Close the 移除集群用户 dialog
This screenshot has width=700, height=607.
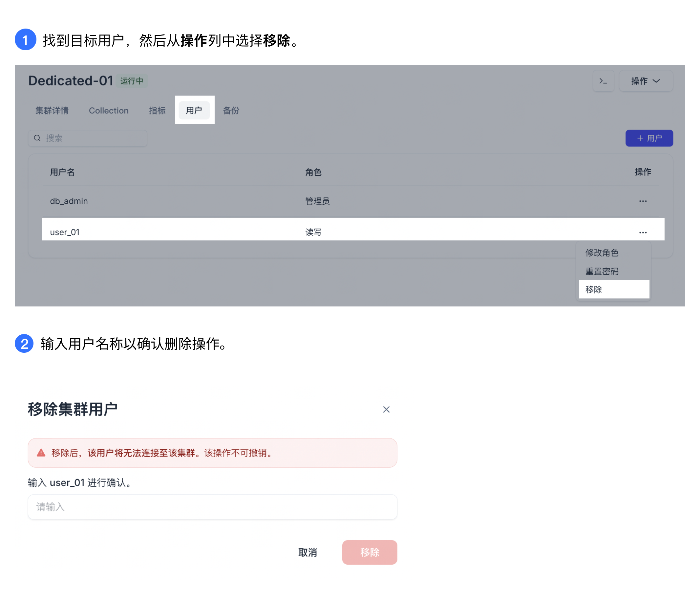coord(386,409)
